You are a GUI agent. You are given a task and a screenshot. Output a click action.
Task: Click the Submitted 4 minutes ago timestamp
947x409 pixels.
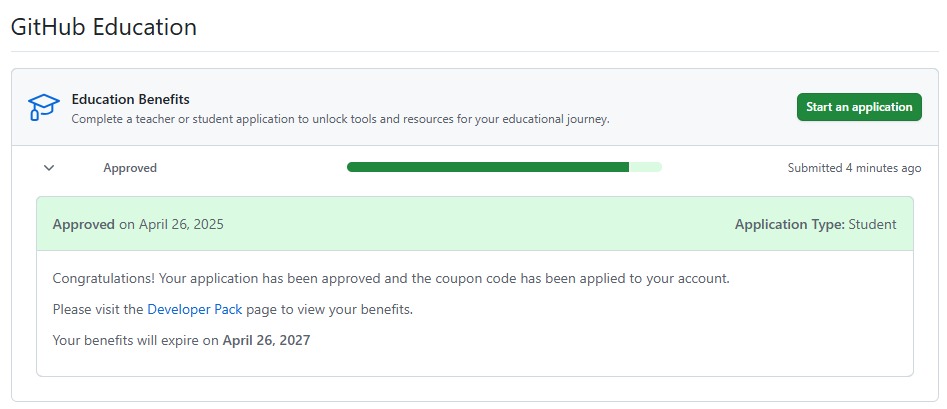(x=854, y=168)
